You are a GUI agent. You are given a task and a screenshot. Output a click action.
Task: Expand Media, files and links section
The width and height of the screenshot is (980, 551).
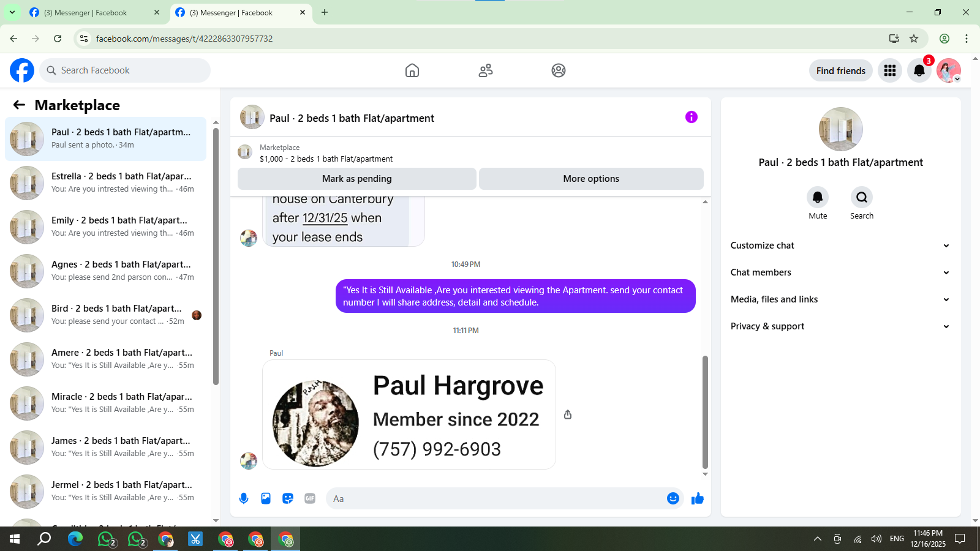click(840, 299)
